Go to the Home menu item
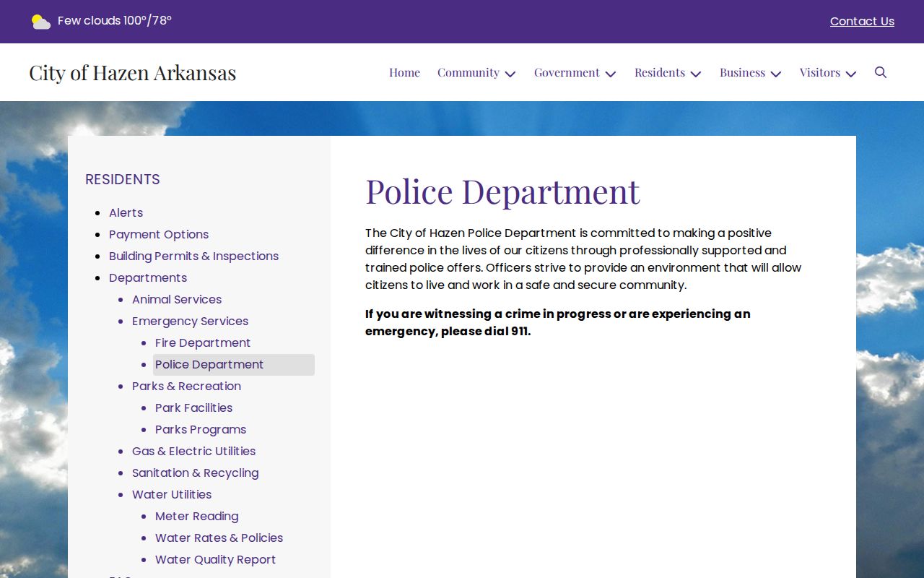 tap(404, 72)
